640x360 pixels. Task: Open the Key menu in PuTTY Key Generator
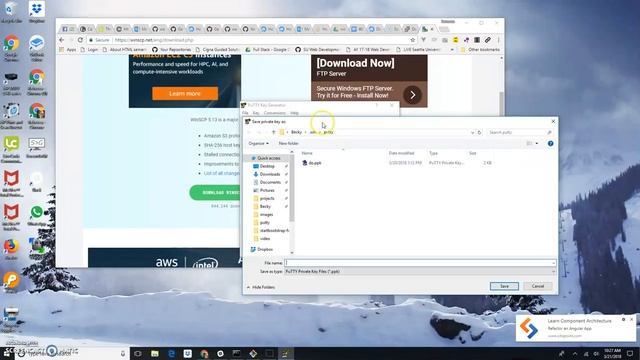click(x=256, y=113)
